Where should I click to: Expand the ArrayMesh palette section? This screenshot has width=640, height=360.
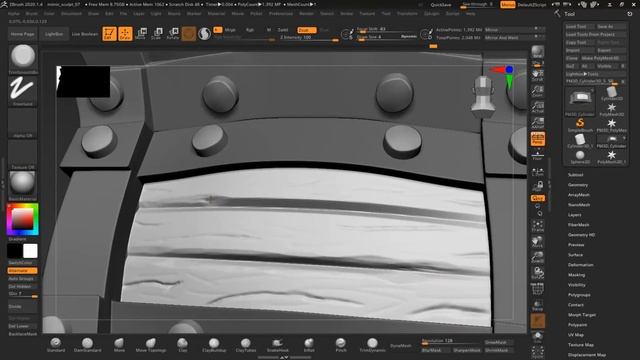(x=579, y=195)
